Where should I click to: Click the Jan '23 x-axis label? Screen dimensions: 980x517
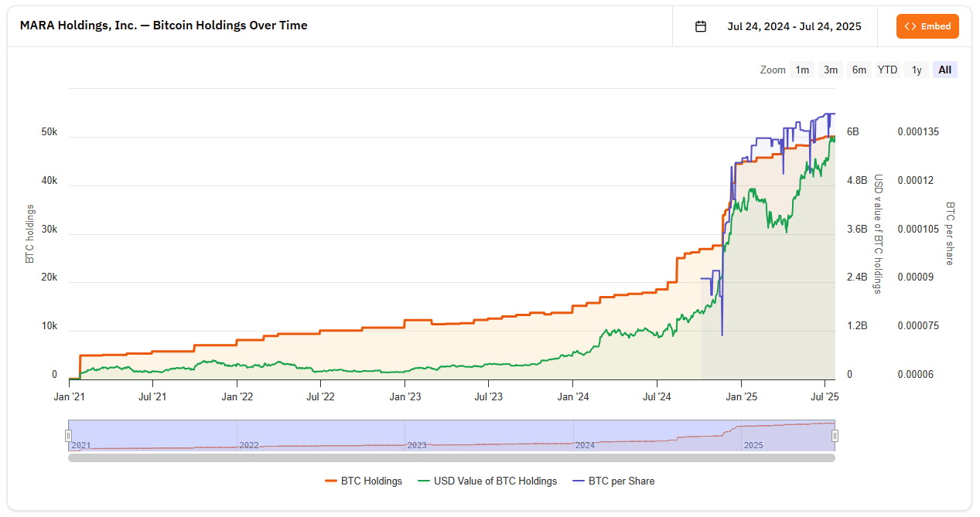click(x=405, y=396)
